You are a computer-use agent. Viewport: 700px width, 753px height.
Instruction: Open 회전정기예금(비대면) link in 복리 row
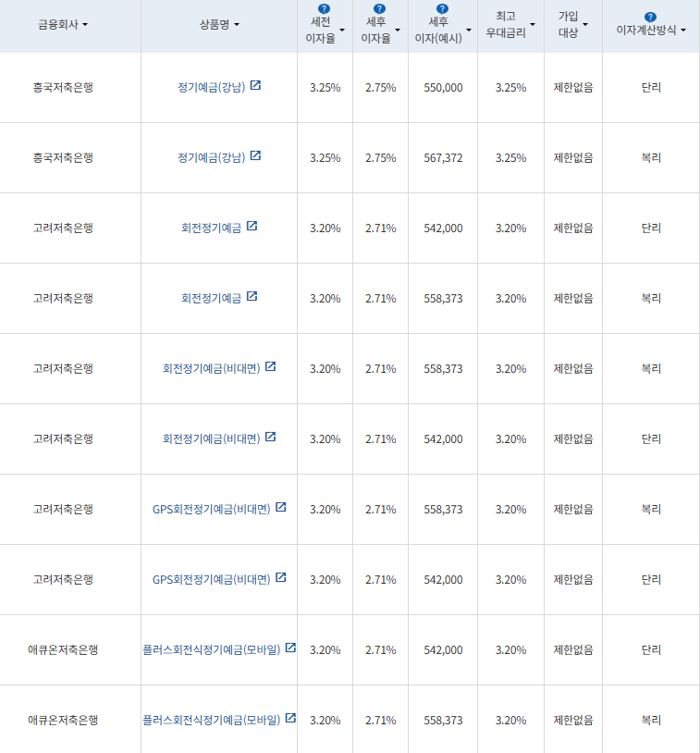[211, 368]
